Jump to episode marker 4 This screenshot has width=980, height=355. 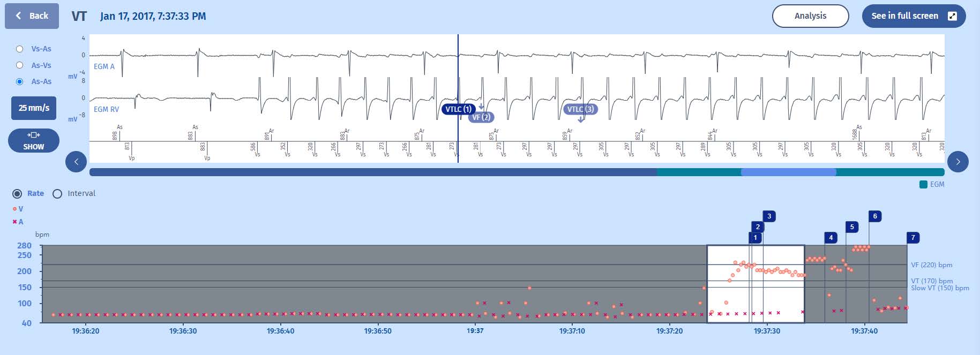(831, 238)
